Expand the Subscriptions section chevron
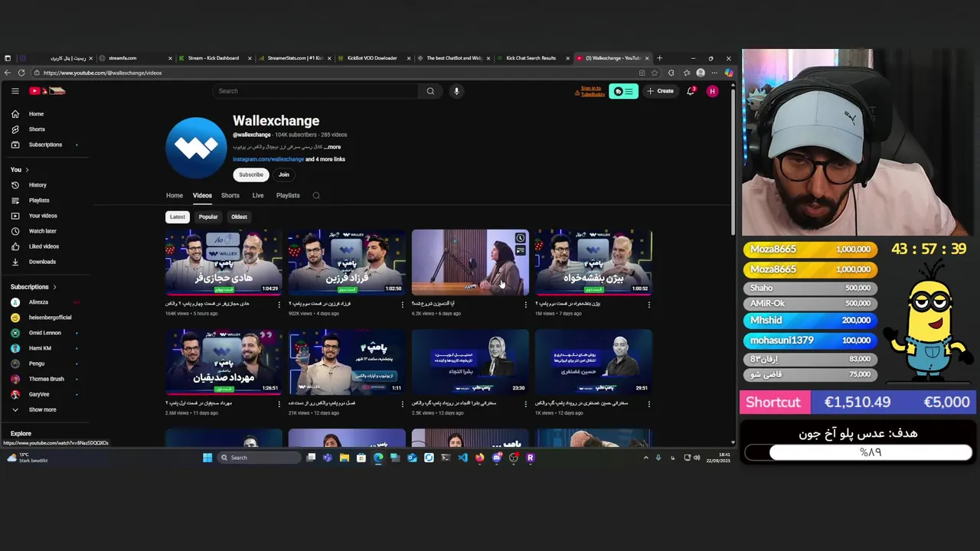The width and height of the screenshot is (980, 551). [54, 287]
